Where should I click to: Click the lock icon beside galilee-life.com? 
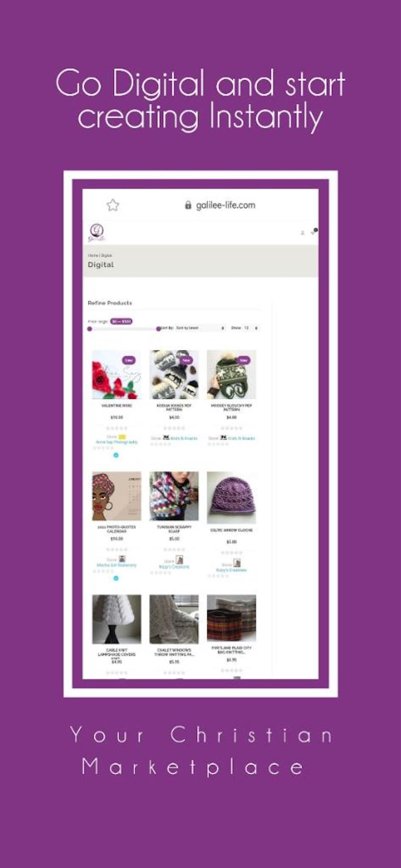point(188,205)
